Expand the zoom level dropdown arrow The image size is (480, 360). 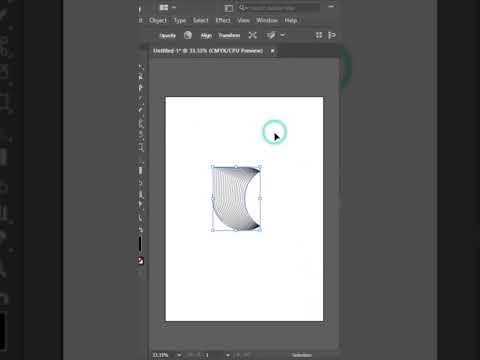[179, 355]
